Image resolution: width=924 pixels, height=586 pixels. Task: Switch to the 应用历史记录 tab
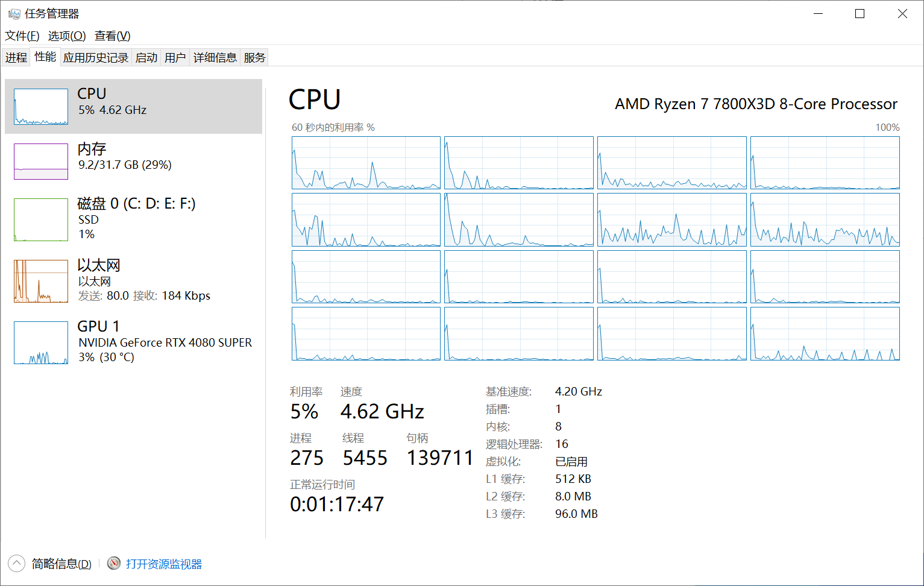pyautogui.click(x=96, y=57)
